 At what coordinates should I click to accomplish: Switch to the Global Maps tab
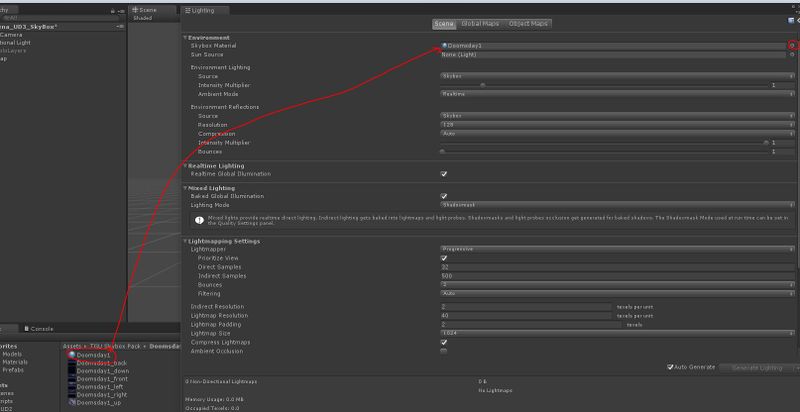tap(480, 23)
